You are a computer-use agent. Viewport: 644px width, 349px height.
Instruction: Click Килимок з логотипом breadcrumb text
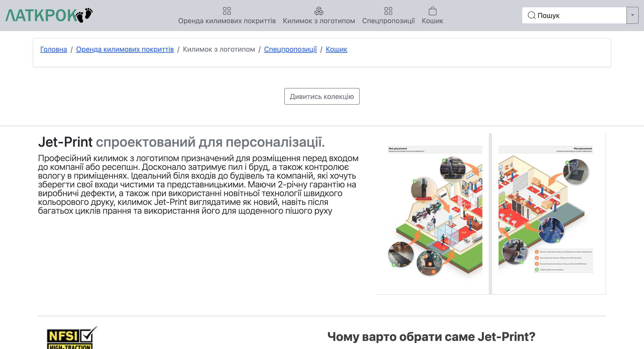(219, 49)
